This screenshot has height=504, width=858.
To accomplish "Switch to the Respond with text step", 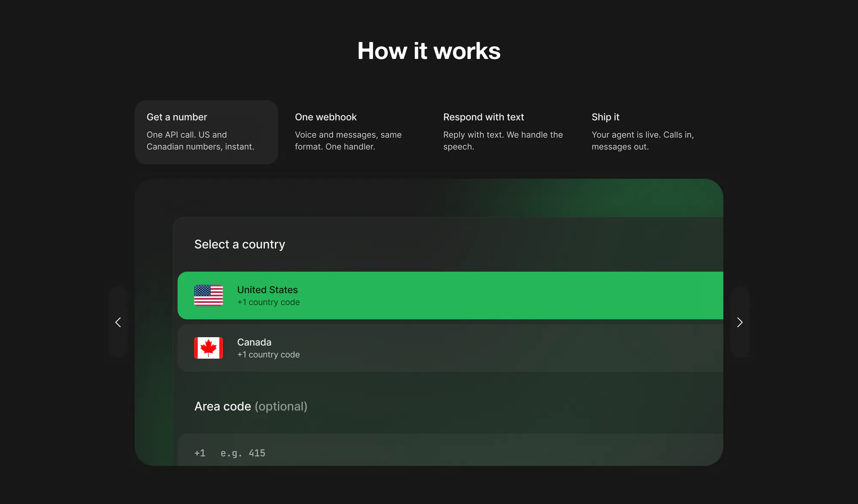I will [503, 132].
